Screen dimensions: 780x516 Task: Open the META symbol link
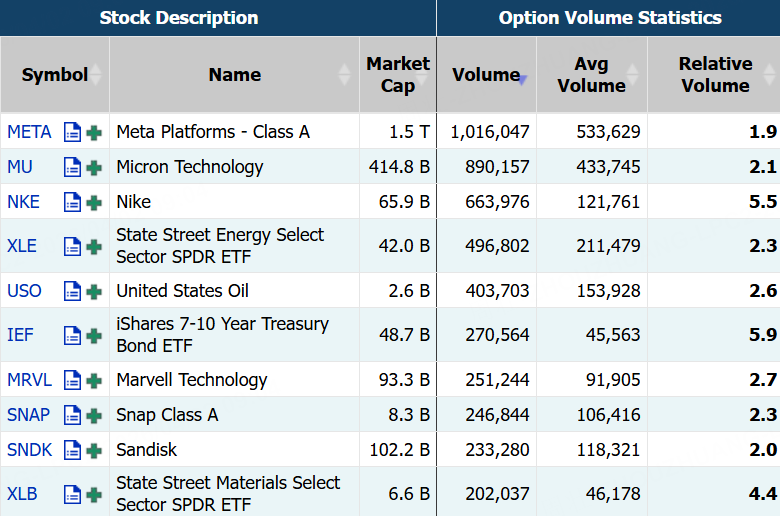(x=29, y=132)
